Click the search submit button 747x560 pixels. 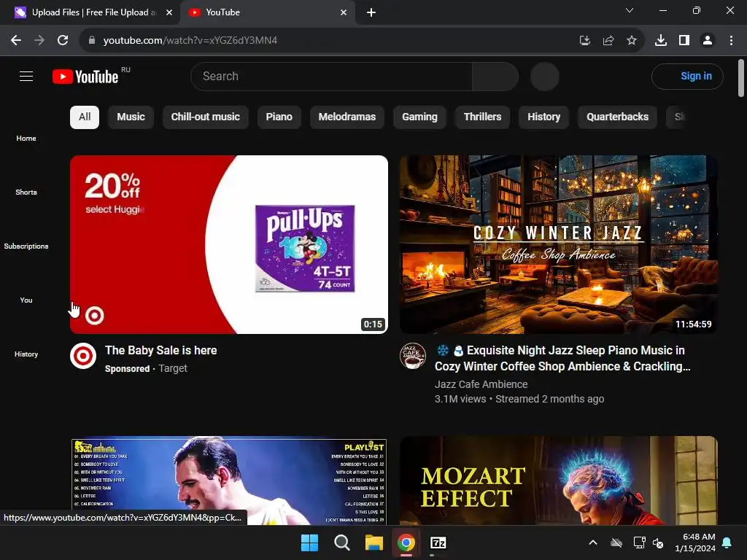coord(495,76)
